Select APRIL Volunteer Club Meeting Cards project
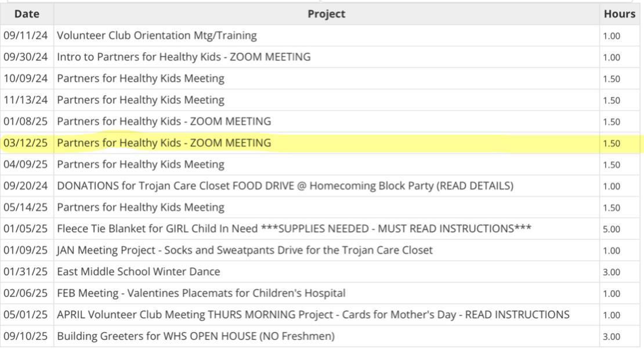644x352 pixels. click(x=313, y=315)
